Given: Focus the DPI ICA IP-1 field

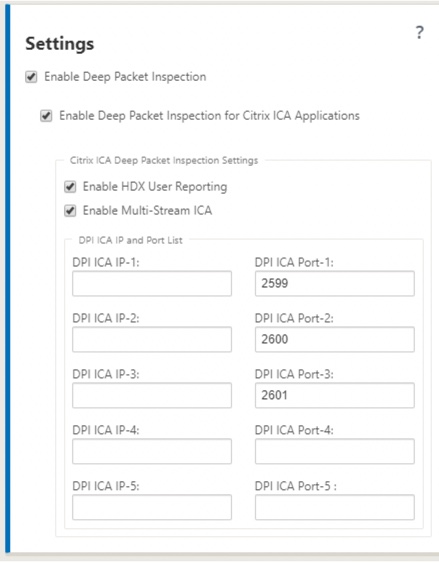Looking at the screenshot, I should pos(152,284).
